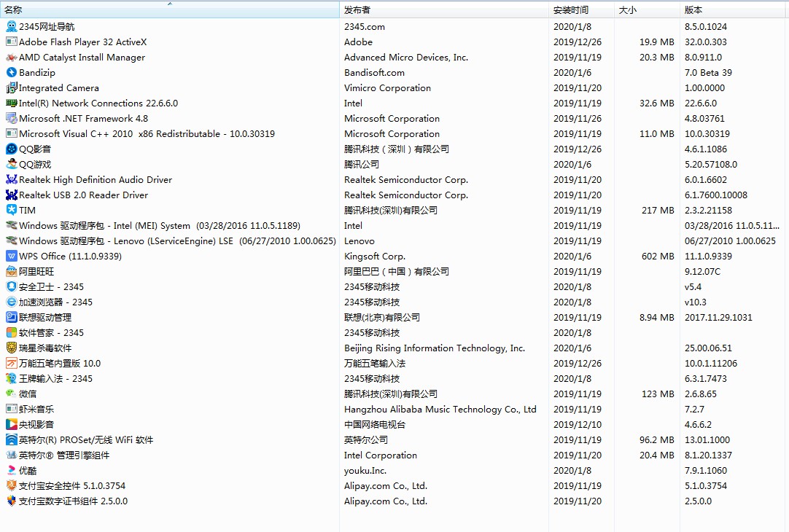The width and height of the screenshot is (789, 532).
Task: Click the Windows 驱动程序包 Intel (MEI) icon
Action: pyautogui.click(x=11, y=226)
